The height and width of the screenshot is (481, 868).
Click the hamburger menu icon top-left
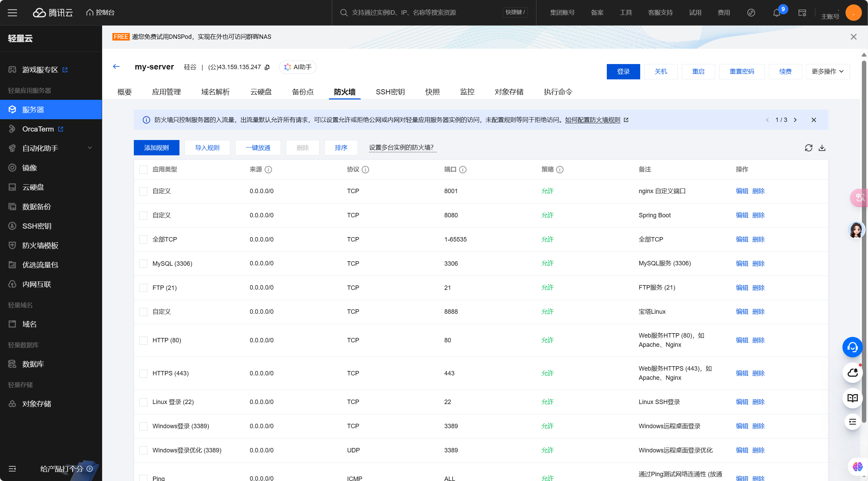click(13, 13)
